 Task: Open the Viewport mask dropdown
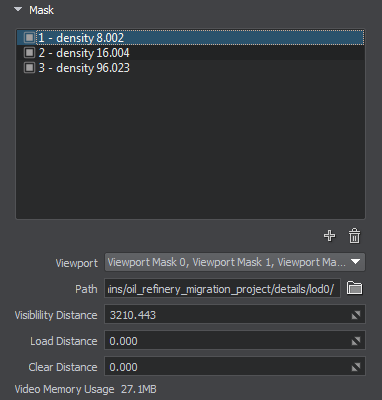tap(235, 262)
